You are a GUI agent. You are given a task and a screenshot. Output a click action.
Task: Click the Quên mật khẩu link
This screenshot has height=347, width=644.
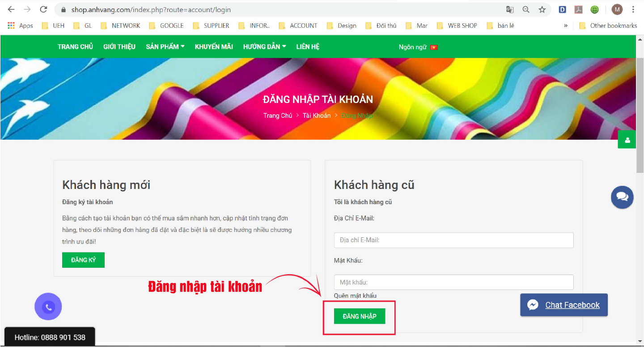355,296
